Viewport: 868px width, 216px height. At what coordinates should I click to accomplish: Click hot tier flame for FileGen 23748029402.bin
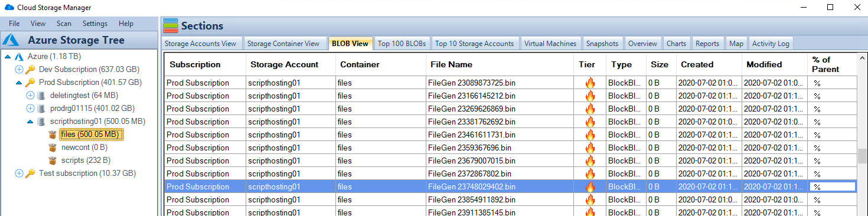pos(590,187)
